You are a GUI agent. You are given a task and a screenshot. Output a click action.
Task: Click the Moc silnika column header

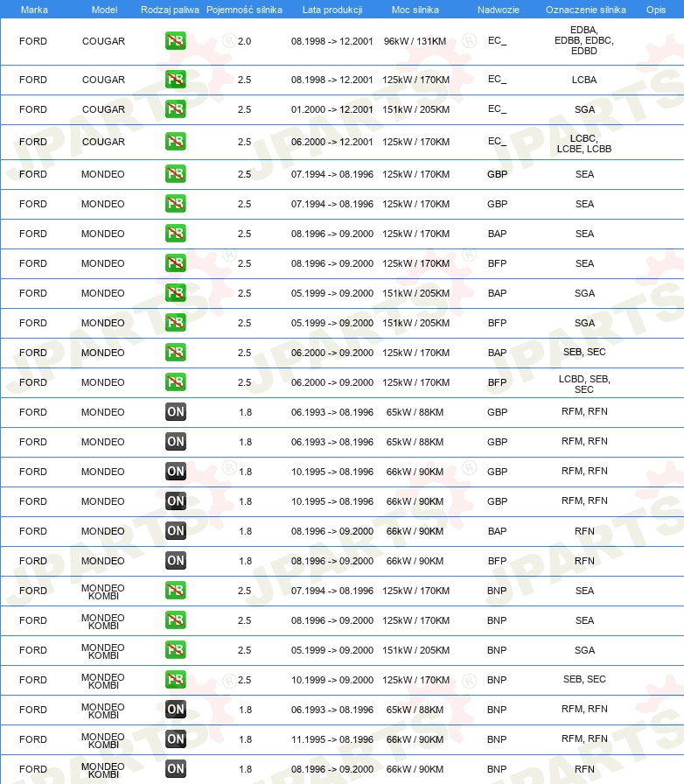point(415,10)
